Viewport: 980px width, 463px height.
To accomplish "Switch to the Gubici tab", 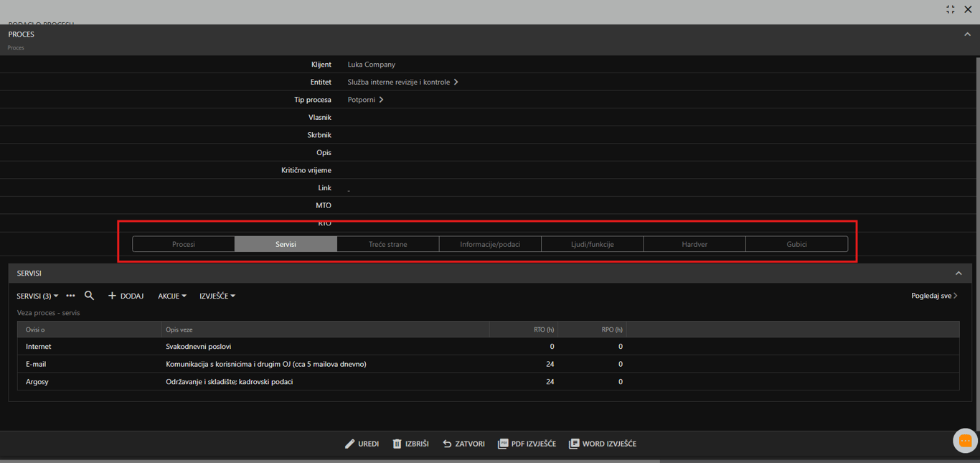I will click(796, 244).
